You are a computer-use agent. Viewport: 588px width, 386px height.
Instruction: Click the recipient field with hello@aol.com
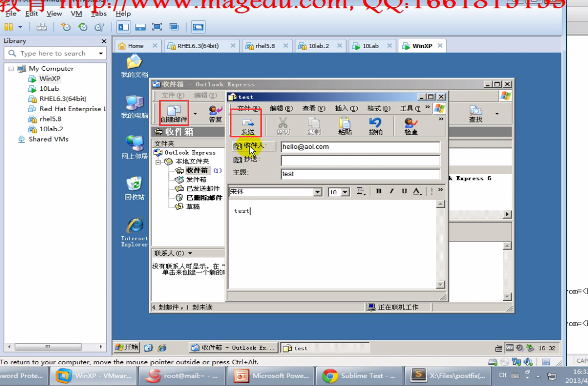[360, 147]
